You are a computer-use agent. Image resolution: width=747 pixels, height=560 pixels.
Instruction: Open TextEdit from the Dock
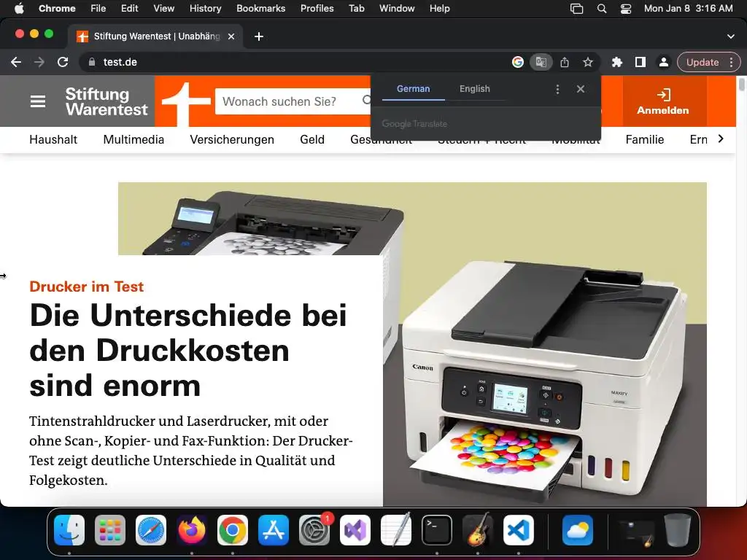(x=396, y=530)
